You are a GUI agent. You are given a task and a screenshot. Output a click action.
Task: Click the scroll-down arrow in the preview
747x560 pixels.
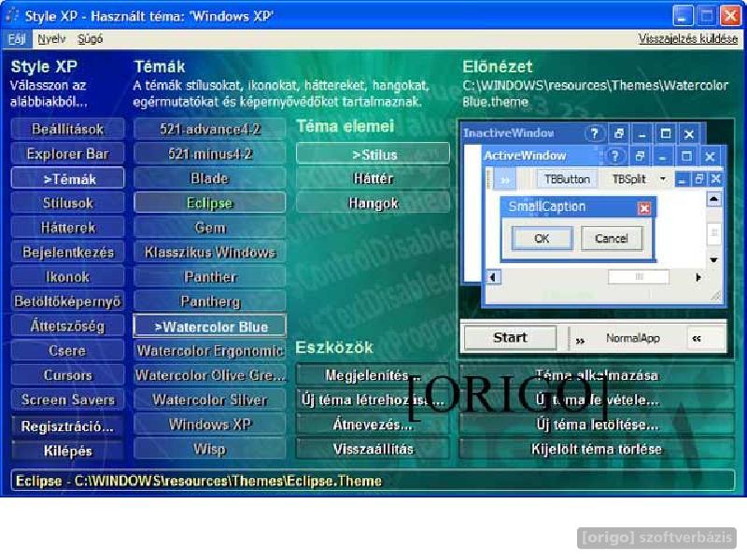click(x=713, y=260)
